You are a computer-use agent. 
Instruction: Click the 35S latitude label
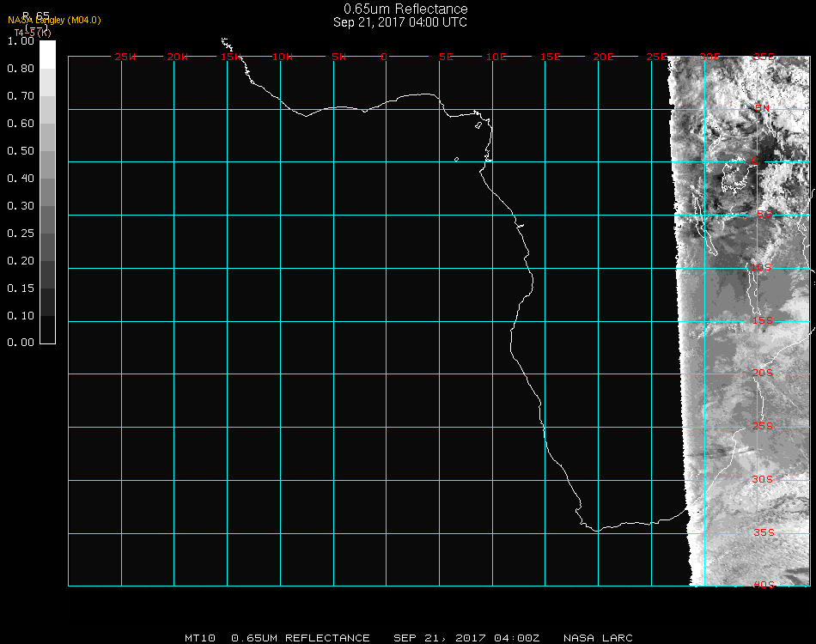coord(764,532)
